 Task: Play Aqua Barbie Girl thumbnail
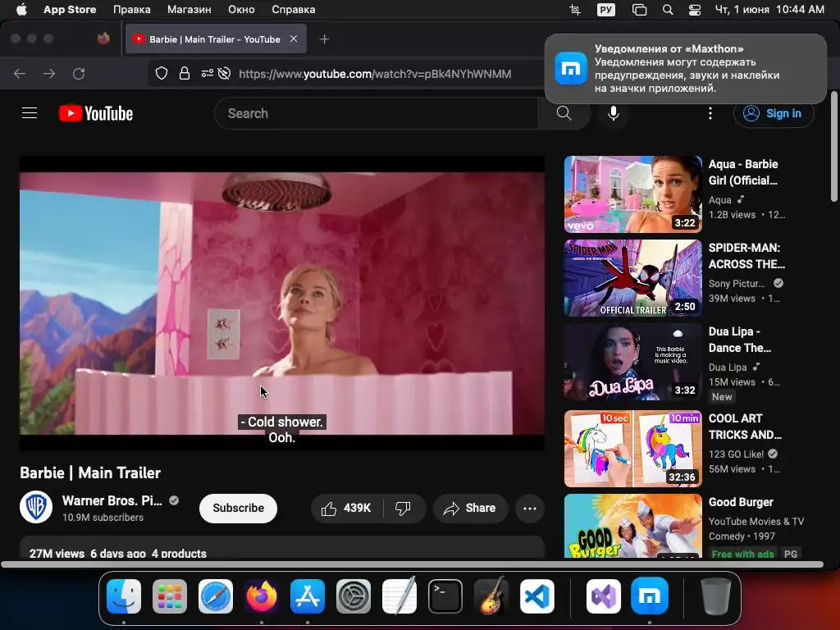point(632,194)
